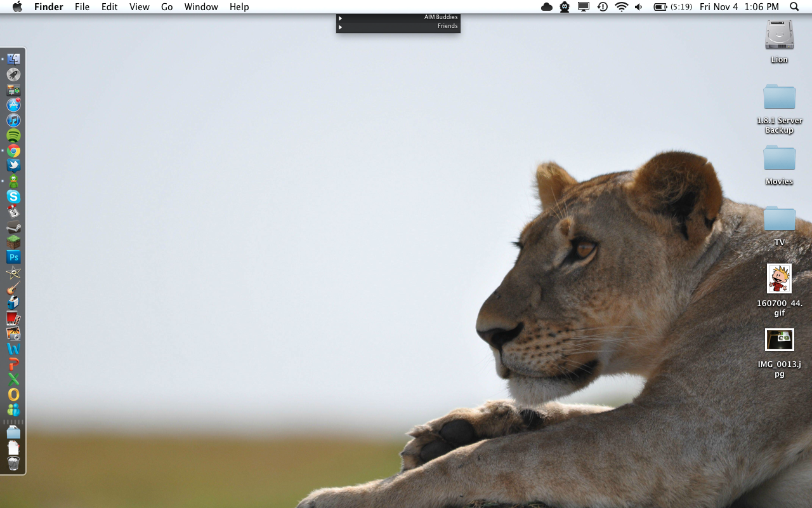
Task: Open Steam from the dock
Action: pyautogui.click(x=13, y=227)
